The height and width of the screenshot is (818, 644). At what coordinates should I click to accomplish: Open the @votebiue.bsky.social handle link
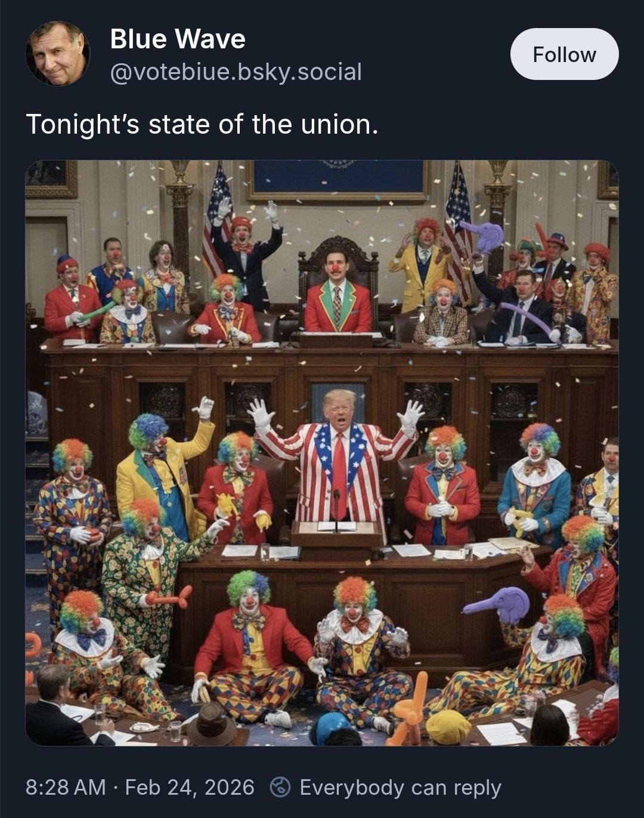coord(236,72)
